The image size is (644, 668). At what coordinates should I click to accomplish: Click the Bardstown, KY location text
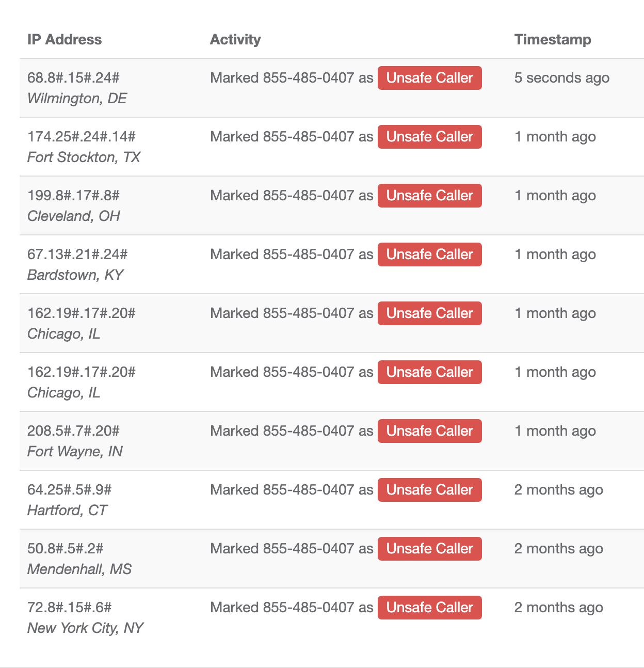(75, 275)
